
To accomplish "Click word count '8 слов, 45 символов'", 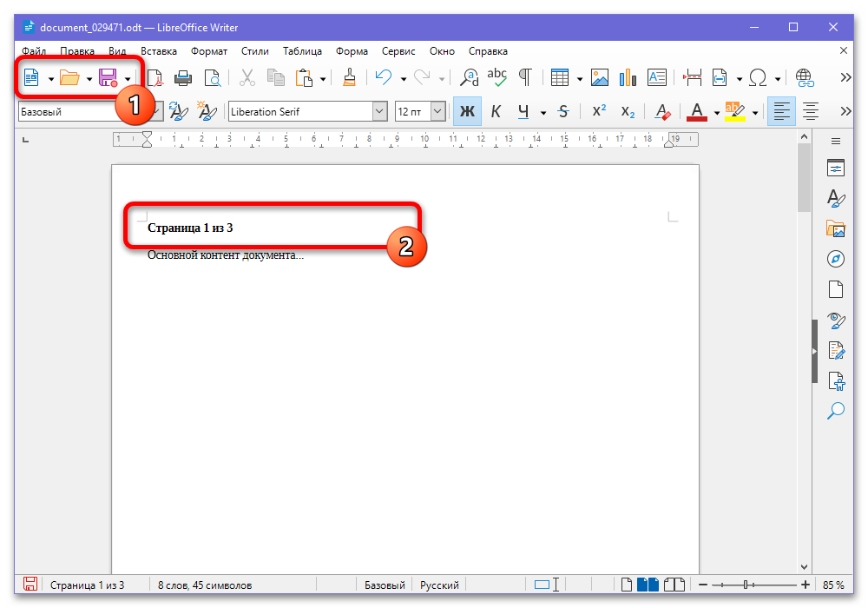I will [205, 585].
